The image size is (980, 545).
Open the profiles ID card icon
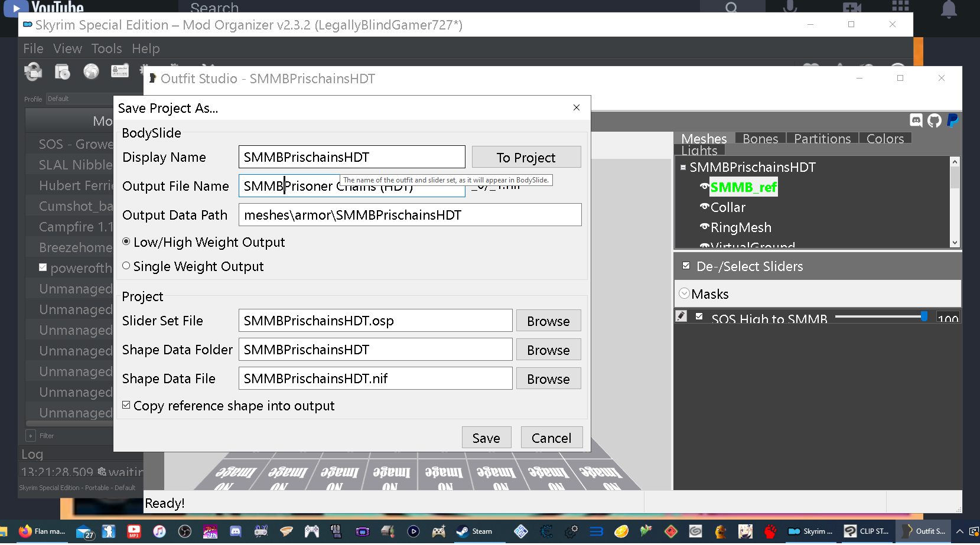pos(120,71)
